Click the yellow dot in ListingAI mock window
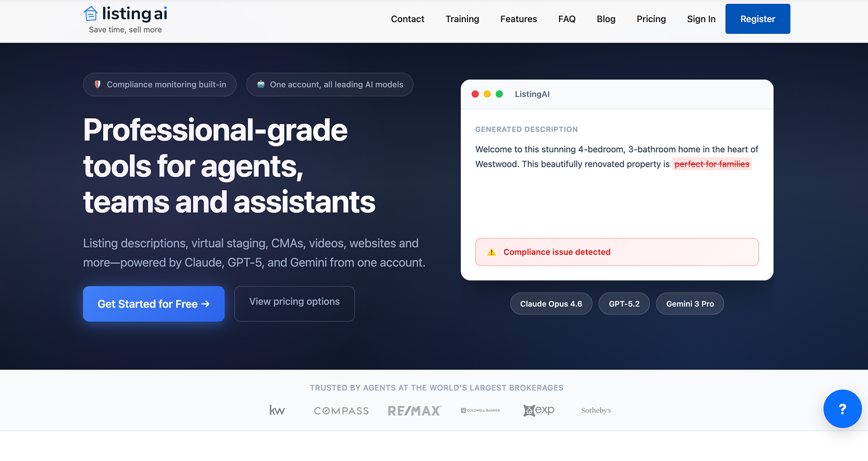Screen dimensions: 868x461 click(487, 94)
